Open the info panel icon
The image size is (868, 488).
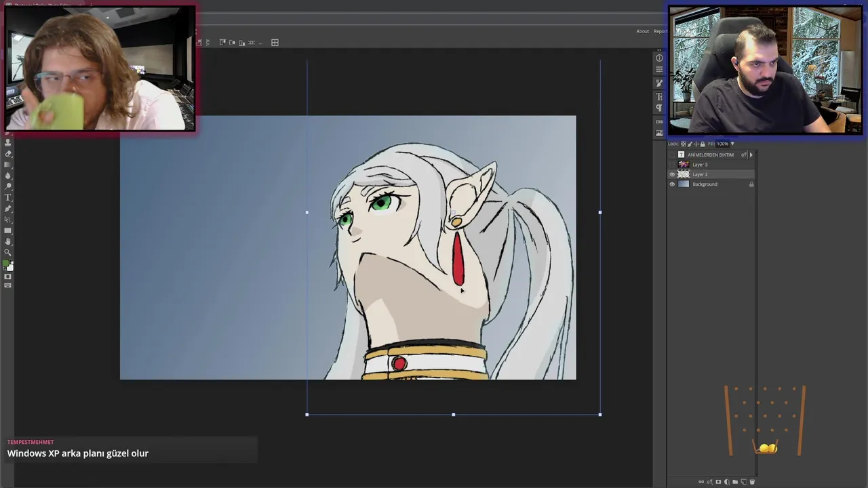tap(659, 58)
